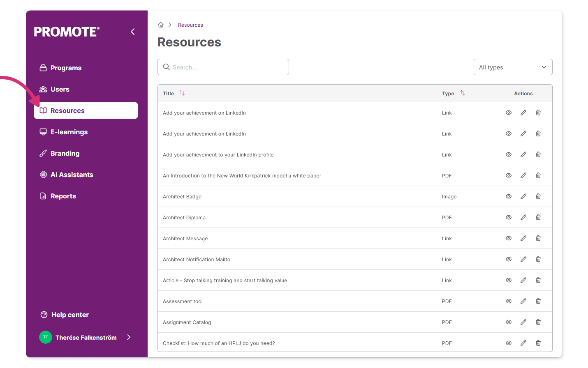Screen dimensions: 588x368
Task: Open the Branding page
Action: [86, 153]
